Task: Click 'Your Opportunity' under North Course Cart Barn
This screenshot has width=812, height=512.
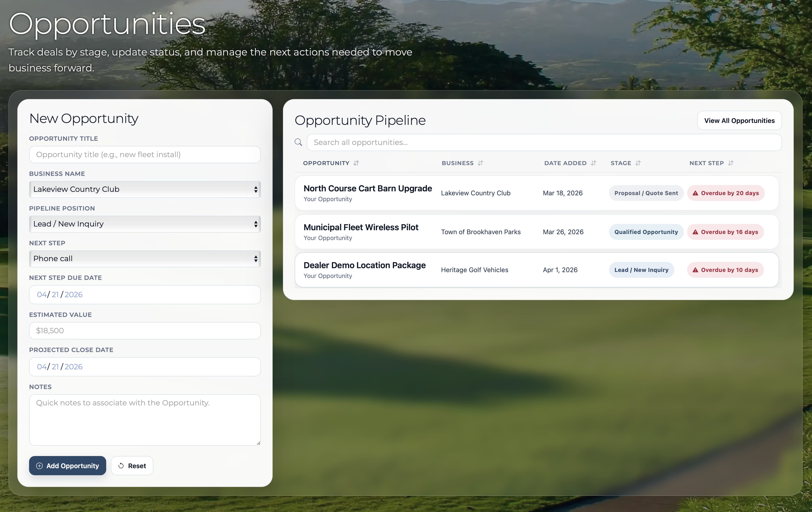Action: (327, 199)
